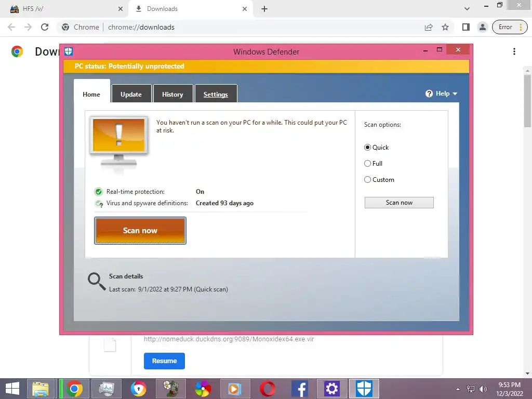The width and height of the screenshot is (532, 399).
Task: Switch to the Update tab
Action: click(131, 94)
